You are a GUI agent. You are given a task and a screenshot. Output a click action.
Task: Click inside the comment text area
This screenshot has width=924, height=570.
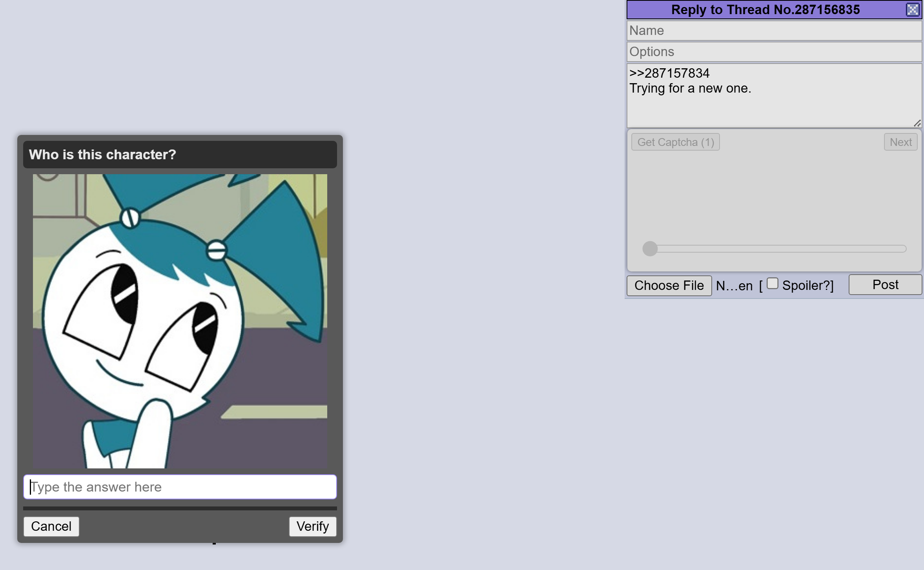(774, 107)
